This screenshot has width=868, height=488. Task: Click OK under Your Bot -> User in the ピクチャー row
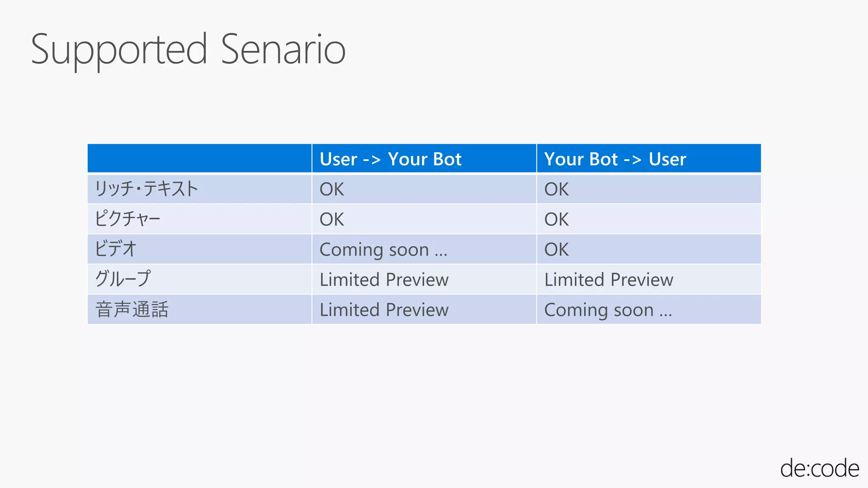556,219
